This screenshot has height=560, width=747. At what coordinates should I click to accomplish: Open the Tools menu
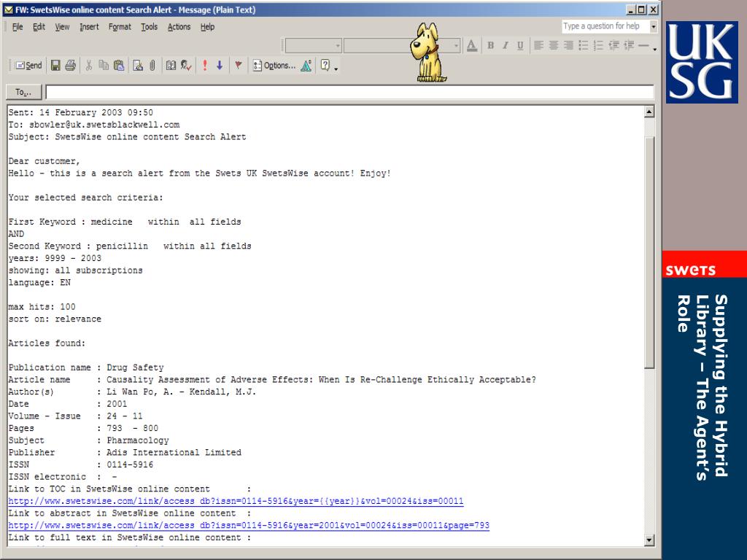pos(149,27)
